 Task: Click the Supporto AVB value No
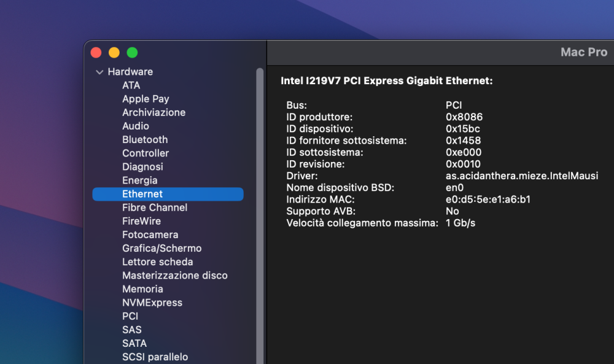[453, 211]
